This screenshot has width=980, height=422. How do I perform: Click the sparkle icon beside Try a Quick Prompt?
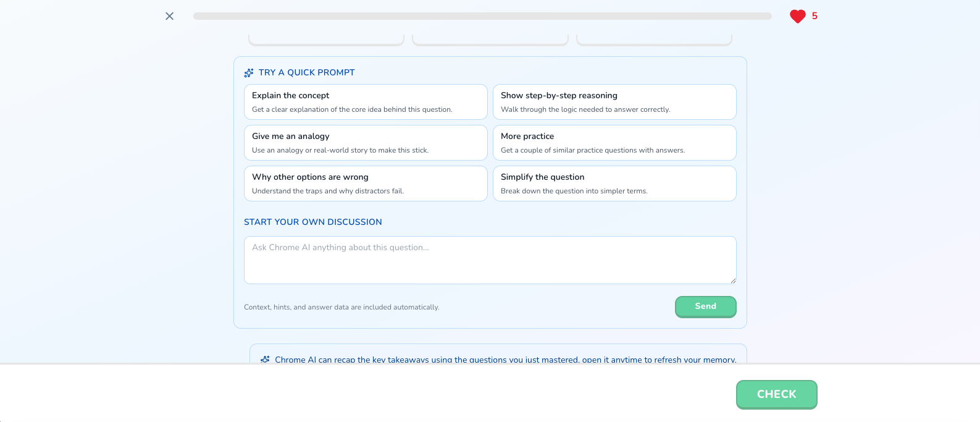point(249,73)
